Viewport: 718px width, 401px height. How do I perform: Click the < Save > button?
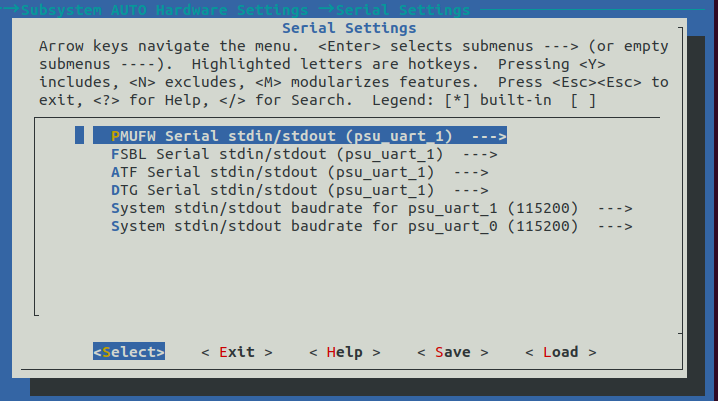tap(453, 352)
